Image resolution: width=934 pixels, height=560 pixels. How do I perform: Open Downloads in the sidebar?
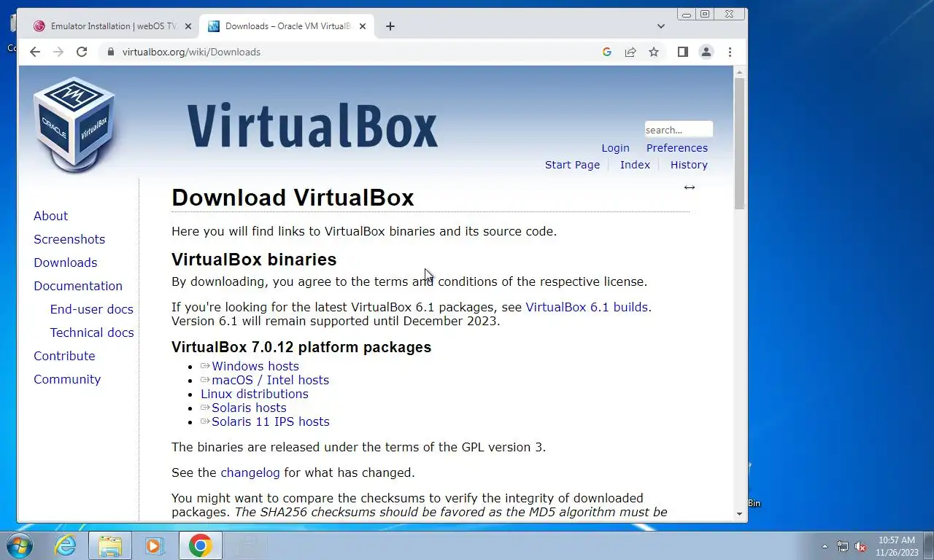click(x=65, y=262)
